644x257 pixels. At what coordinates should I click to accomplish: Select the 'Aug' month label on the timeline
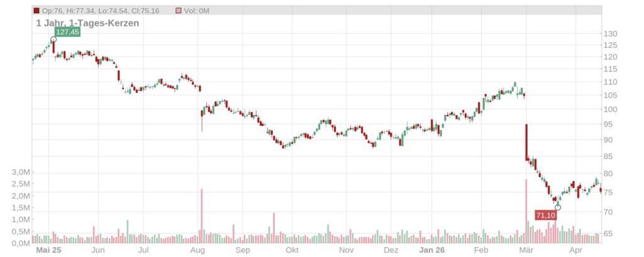pyautogui.click(x=197, y=249)
